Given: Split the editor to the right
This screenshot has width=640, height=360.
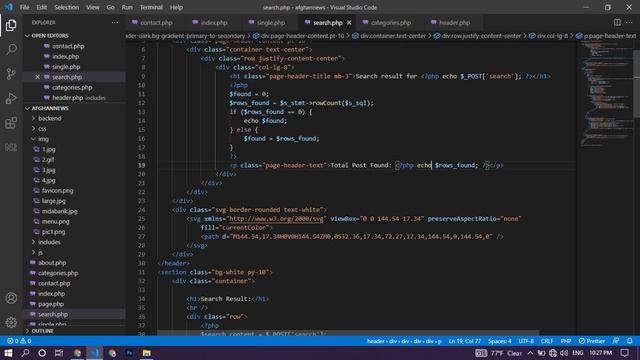Looking at the screenshot, I should [617, 22].
